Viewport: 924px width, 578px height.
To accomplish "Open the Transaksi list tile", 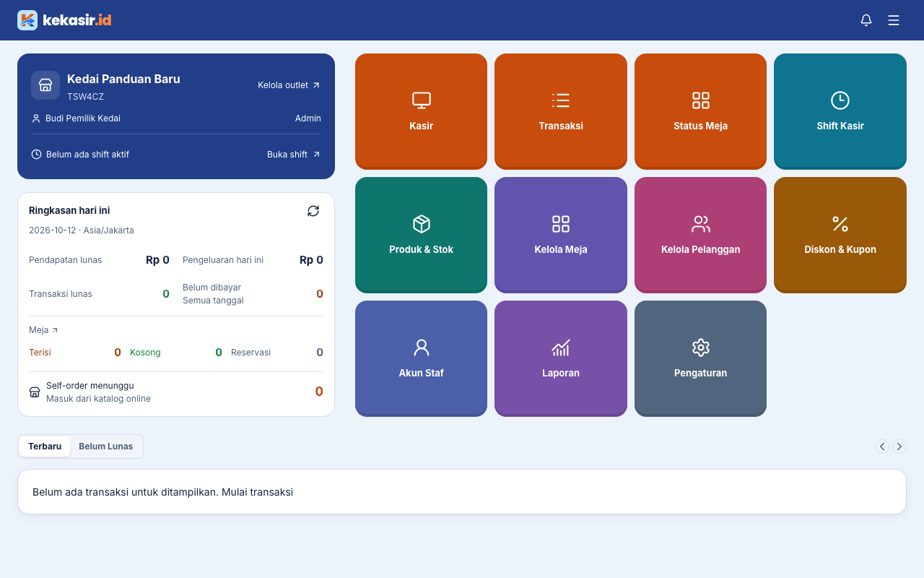I will tap(561, 111).
